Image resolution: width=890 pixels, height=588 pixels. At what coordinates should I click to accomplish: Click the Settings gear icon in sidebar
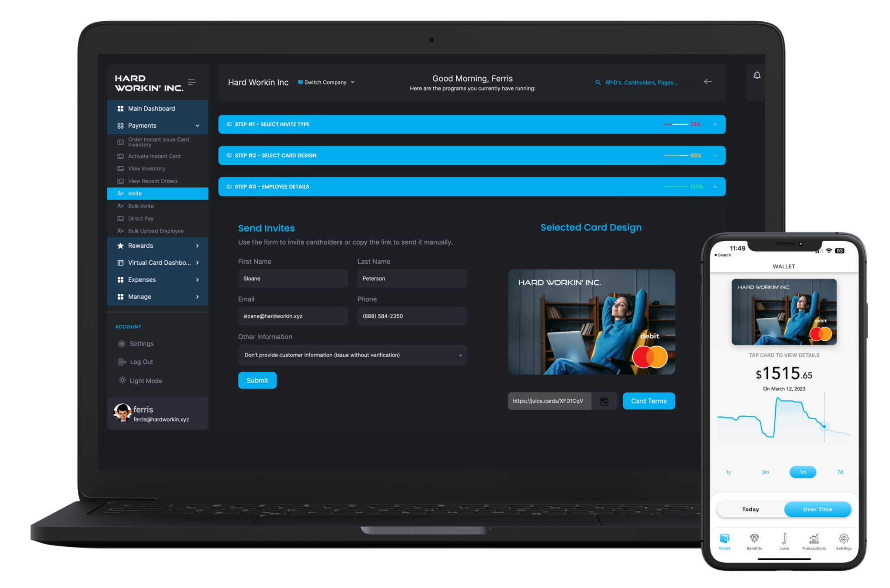click(122, 344)
